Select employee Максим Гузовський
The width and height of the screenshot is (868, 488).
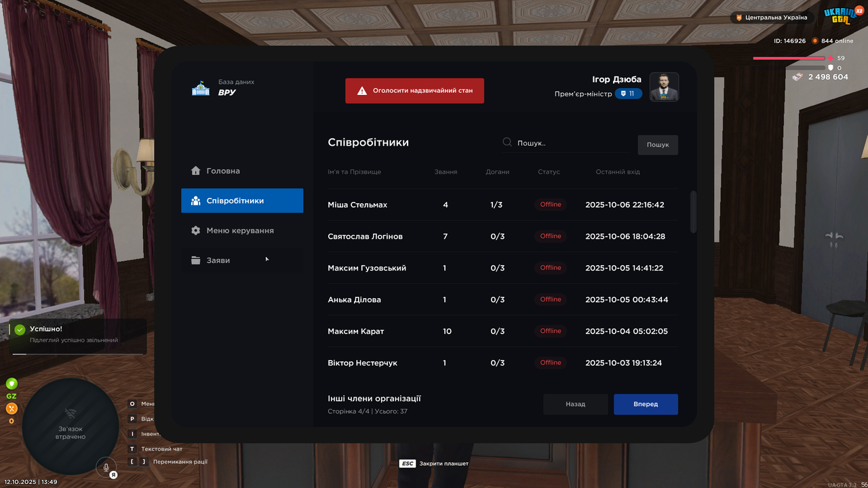(502, 268)
